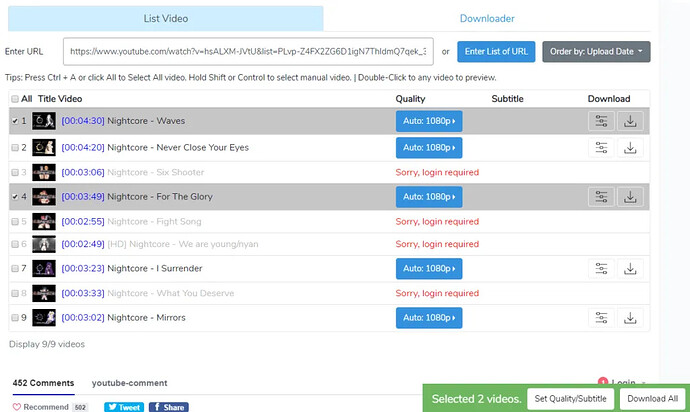
Task: Expand the Order by: Upload Date dropdown
Action: 596,52
